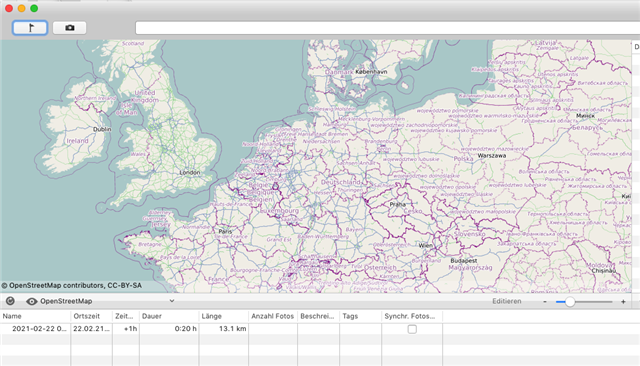
Task: Sort by the Dauer column header
Action: click(x=169, y=316)
